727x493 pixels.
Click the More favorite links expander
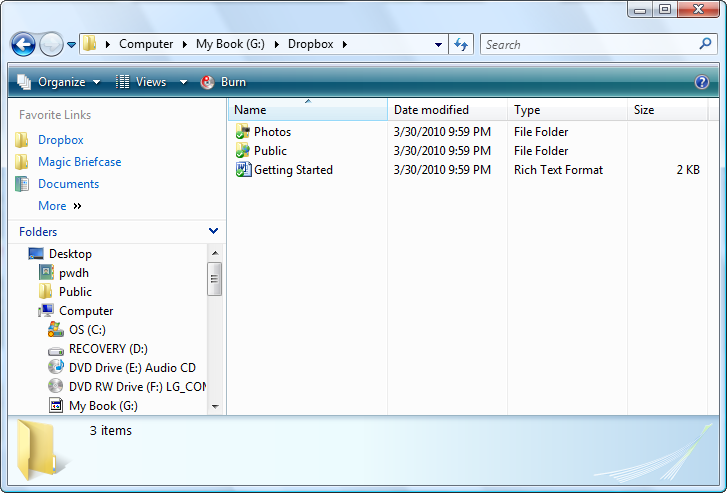pyautogui.click(x=60, y=206)
